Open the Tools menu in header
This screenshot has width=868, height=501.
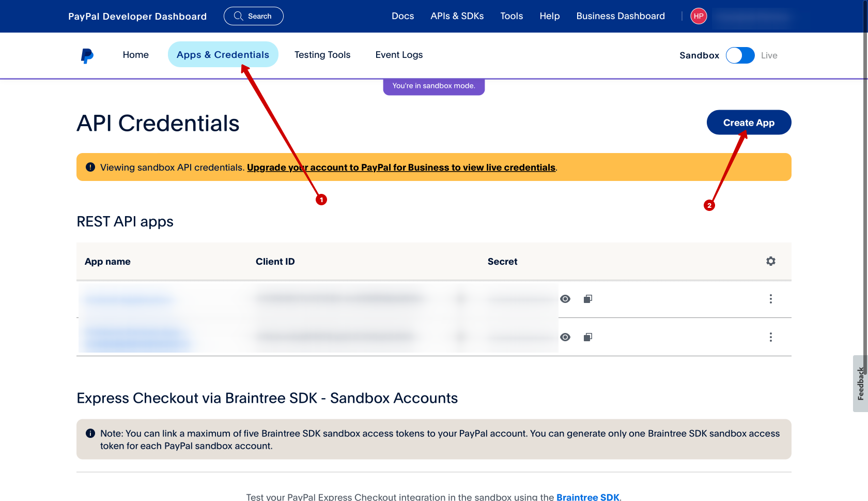click(x=512, y=16)
